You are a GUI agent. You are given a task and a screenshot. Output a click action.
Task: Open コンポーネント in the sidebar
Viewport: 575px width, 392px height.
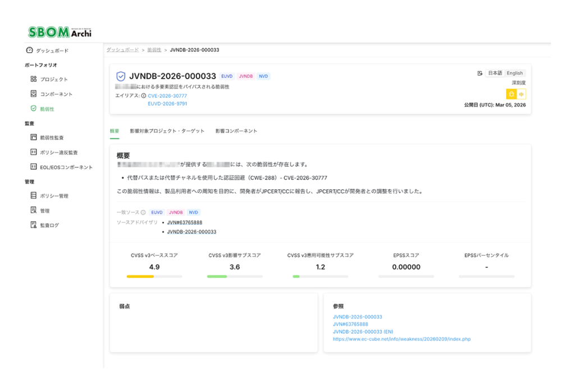(56, 94)
